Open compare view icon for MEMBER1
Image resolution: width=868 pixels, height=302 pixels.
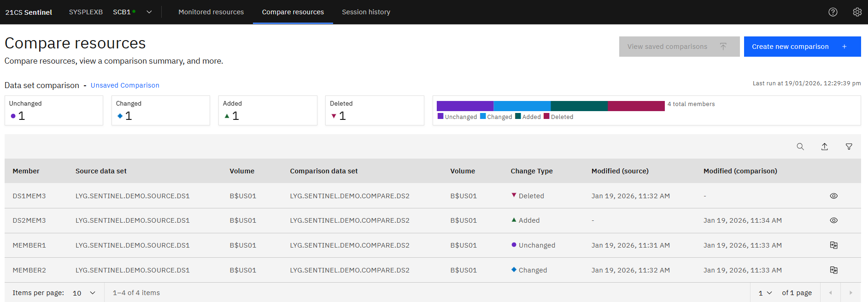coord(833,245)
